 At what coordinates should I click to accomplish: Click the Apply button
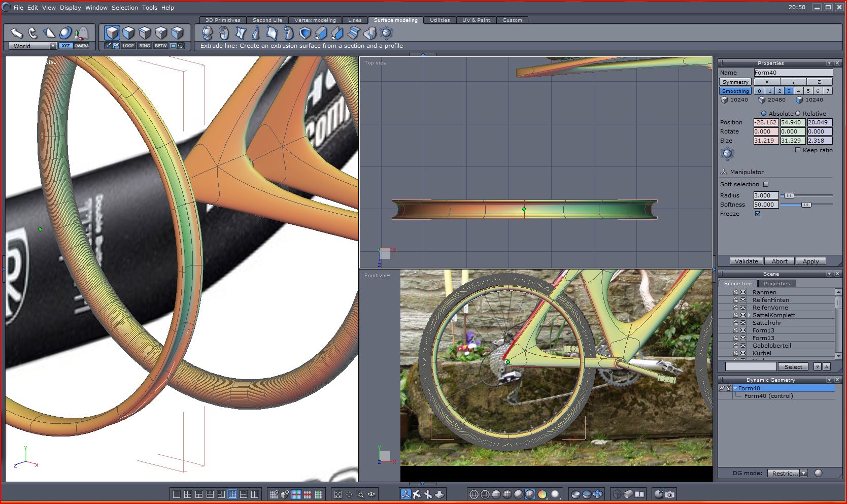point(811,261)
